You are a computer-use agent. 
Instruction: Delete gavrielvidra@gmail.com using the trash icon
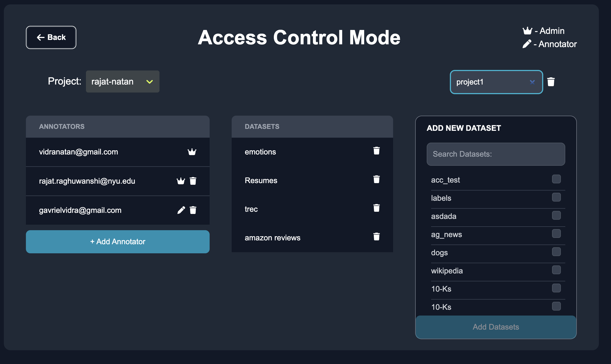coord(193,210)
